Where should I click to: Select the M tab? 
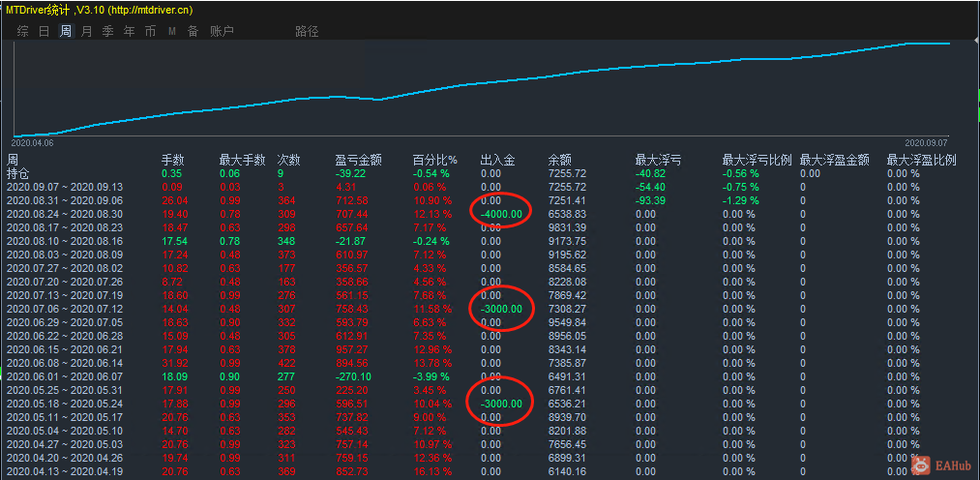click(172, 31)
